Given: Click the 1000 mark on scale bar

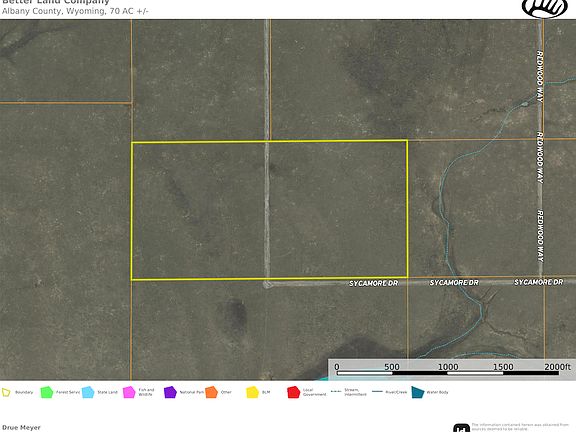Looking at the screenshot, I should pyautogui.click(x=448, y=367).
